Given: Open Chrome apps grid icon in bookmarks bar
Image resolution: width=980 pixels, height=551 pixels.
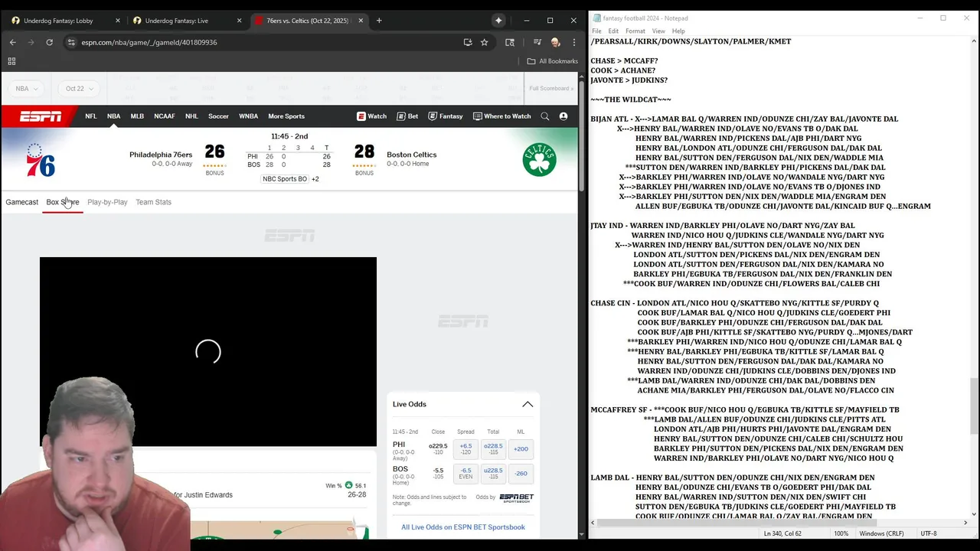Looking at the screenshot, I should click(11, 61).
